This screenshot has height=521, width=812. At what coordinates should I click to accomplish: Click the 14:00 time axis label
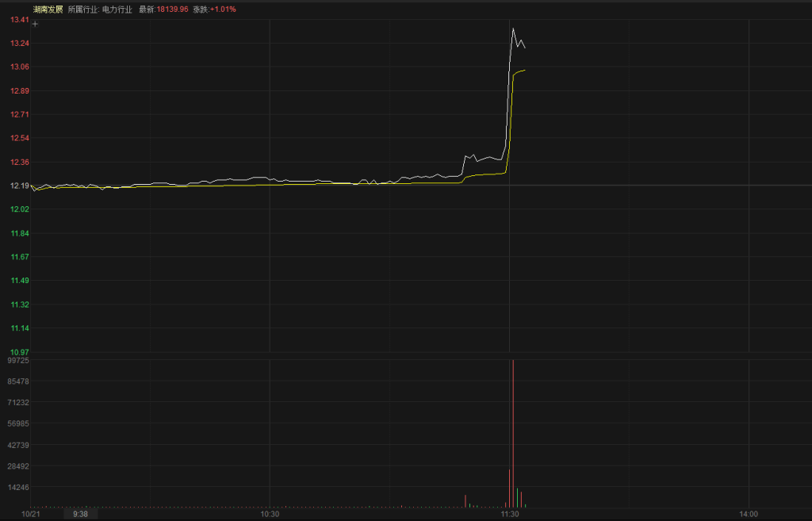click(749, 514)
